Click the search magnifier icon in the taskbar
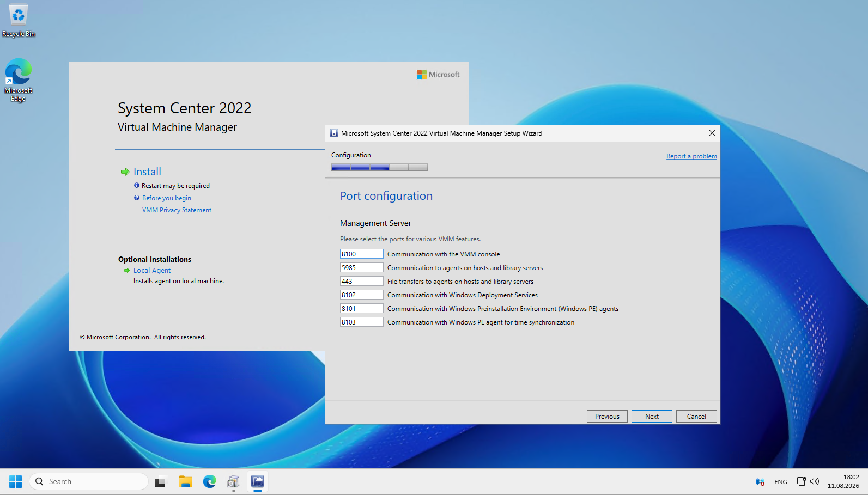 click(x=39, y=481)
